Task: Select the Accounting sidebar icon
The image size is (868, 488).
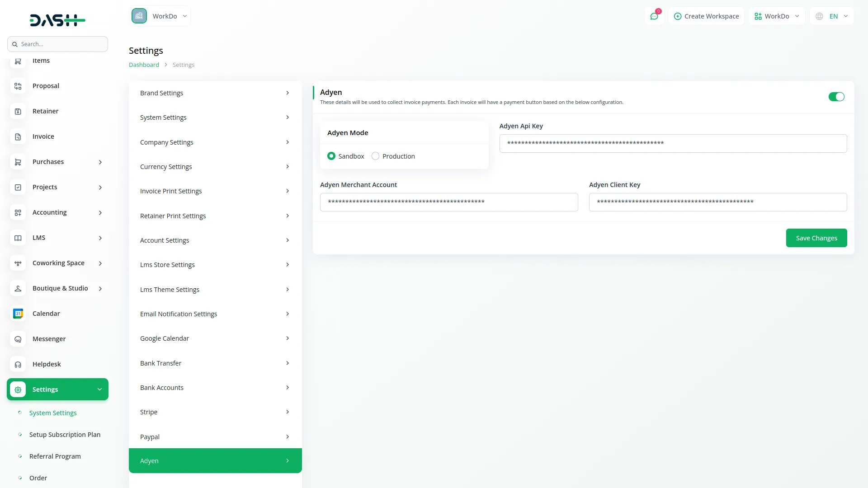Action: (18, 212)
